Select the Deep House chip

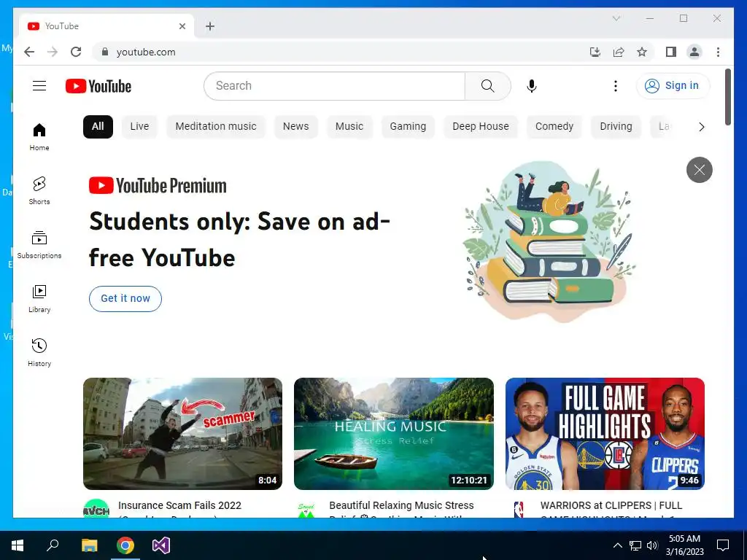[x=480, y=127]
